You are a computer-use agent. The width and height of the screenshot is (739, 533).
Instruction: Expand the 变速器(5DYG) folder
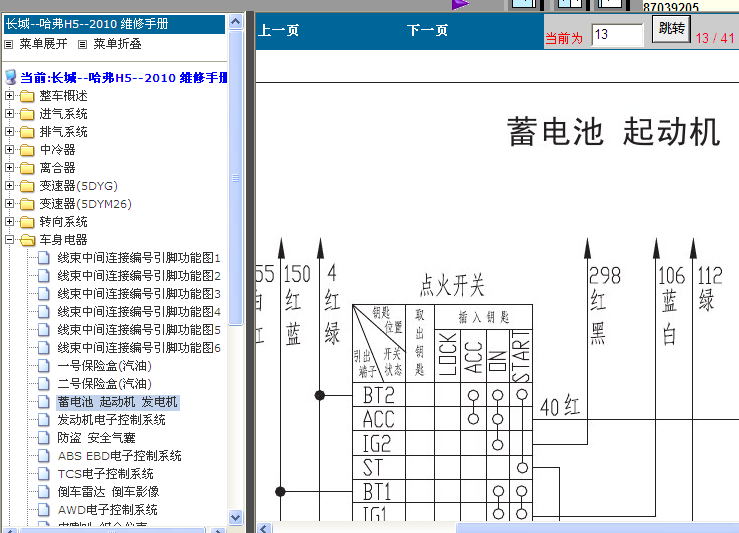point(9,186)
